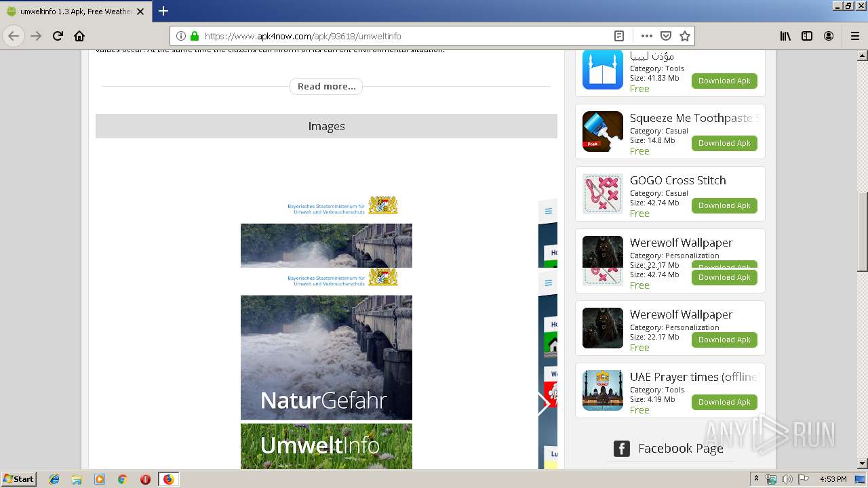Viewport: 868px width, 488px height.
Task: Show site information icon in address bar
Action: (x=181, y=36)
